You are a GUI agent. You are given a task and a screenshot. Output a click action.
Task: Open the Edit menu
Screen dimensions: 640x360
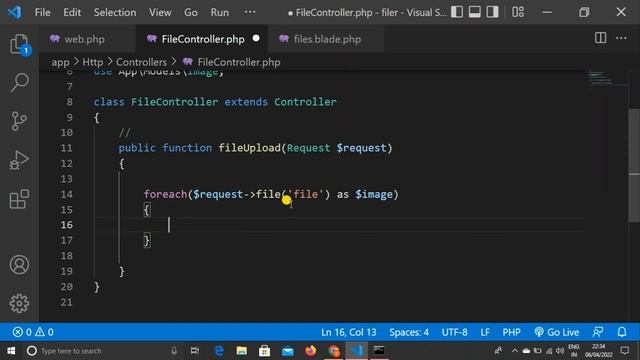pos(72,12)
